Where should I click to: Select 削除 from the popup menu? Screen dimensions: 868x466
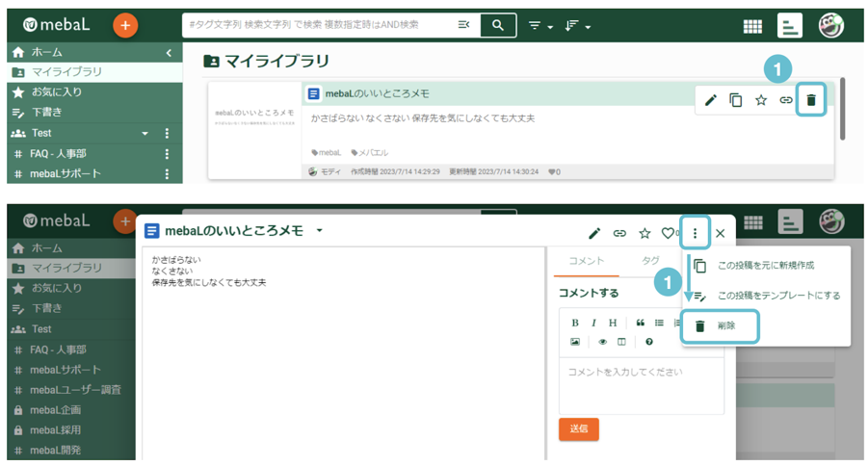click(x=723, y=326)
